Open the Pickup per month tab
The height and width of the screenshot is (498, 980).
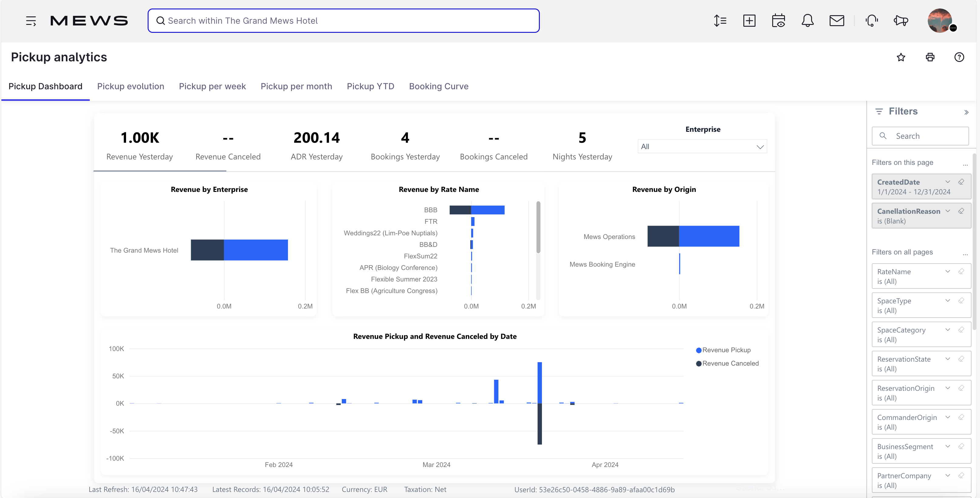click(x=296, y=86)
